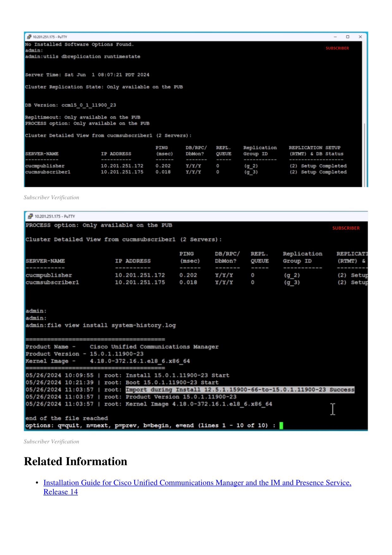Click ping value 0.018 in first terminal
The height and width of the screenshot is (555, 392).
coord(163,172)
